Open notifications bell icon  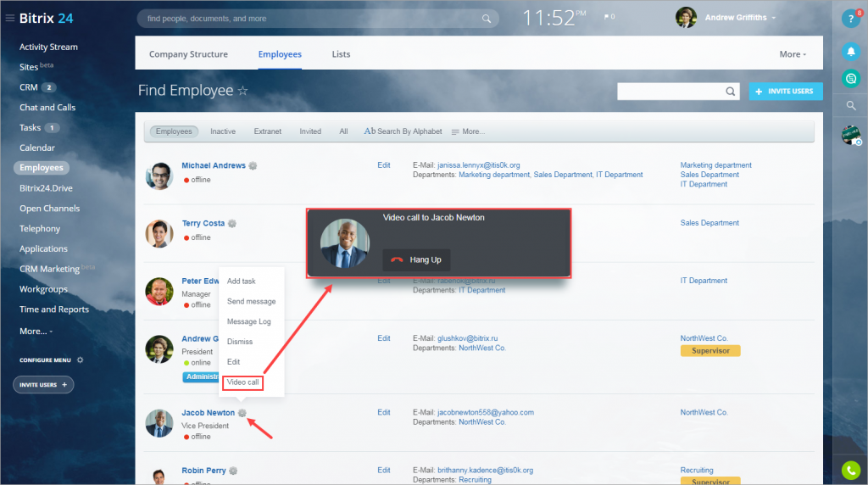pos(851,52)
